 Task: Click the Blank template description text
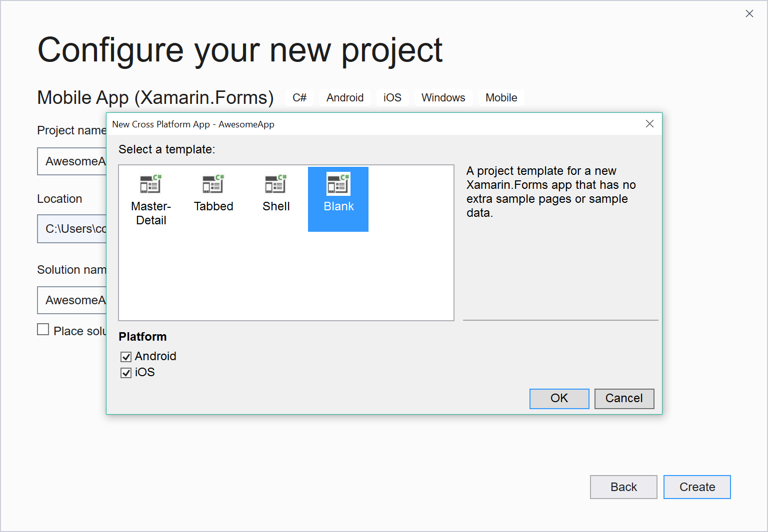click(551, 192)
